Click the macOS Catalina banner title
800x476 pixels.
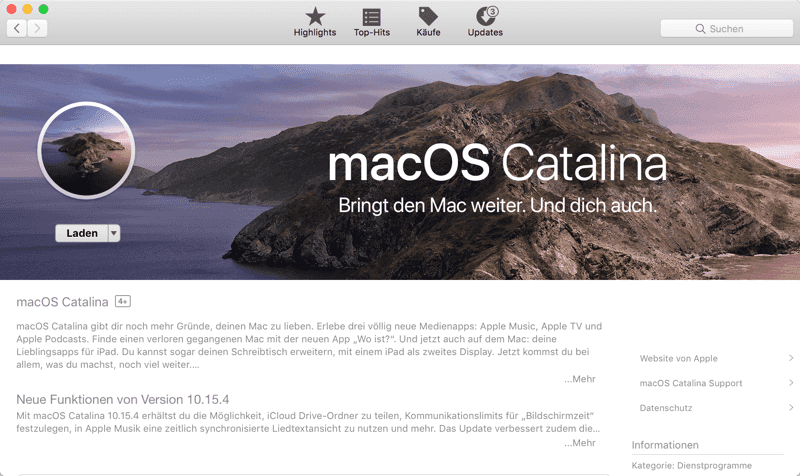coord(497,164)
